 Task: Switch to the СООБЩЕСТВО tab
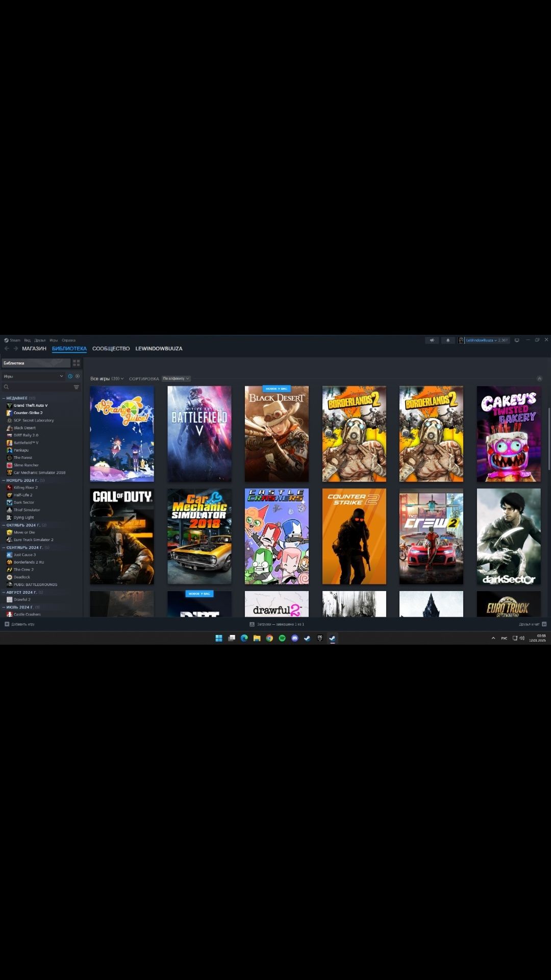click(111, 349)
